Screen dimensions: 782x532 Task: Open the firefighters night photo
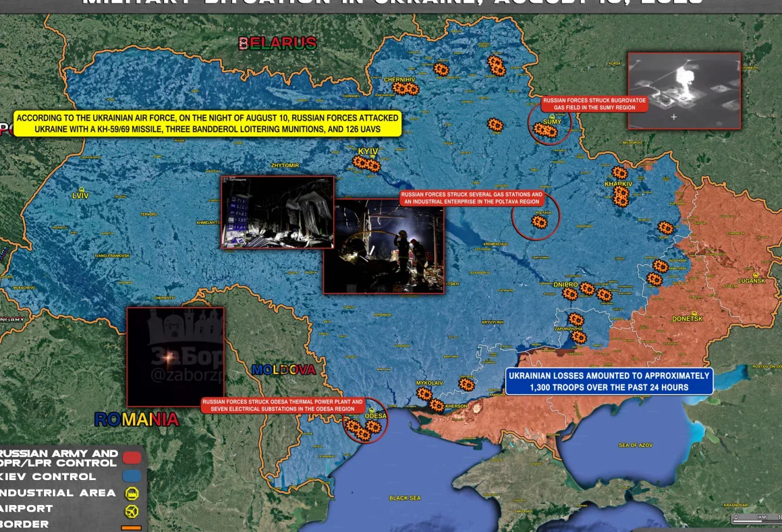pos(383,246)
